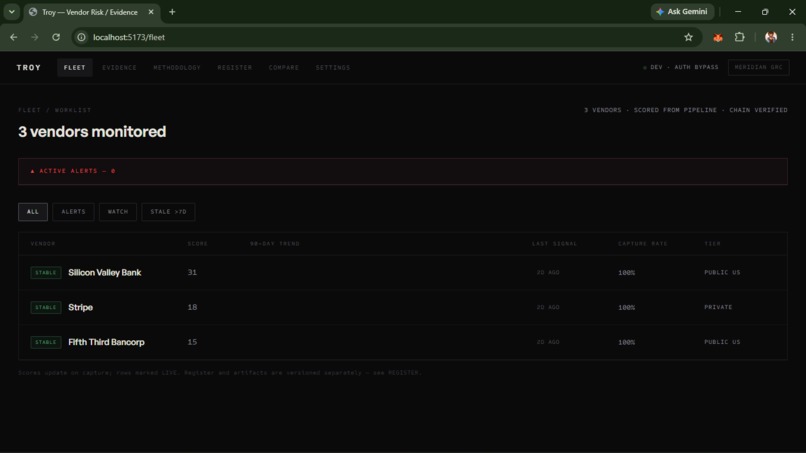
Task: Minimize the browser window
Action: click(738, 12)
